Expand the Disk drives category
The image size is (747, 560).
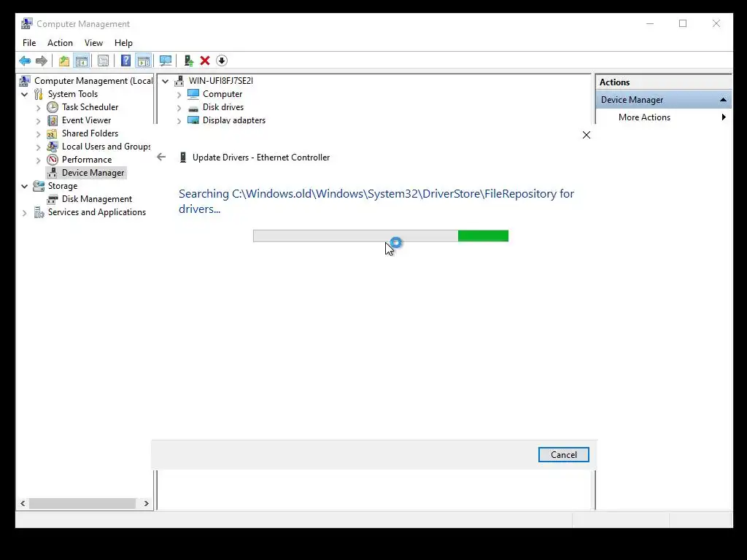tap(179, 108)
